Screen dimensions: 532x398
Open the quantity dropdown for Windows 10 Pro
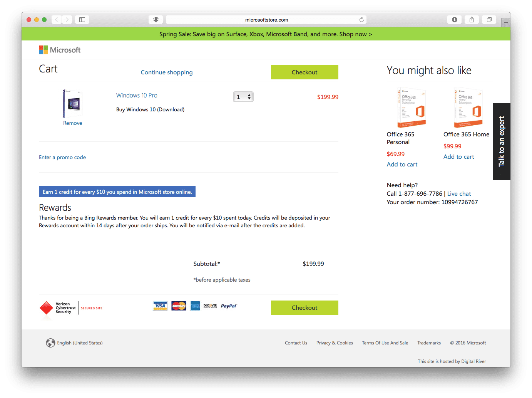point(243,97)
